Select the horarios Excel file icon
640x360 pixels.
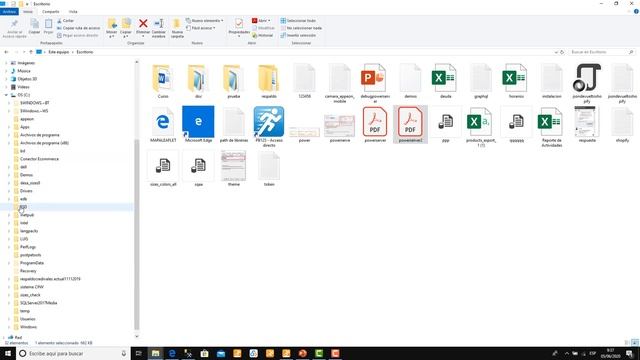[x=515, y=78]
